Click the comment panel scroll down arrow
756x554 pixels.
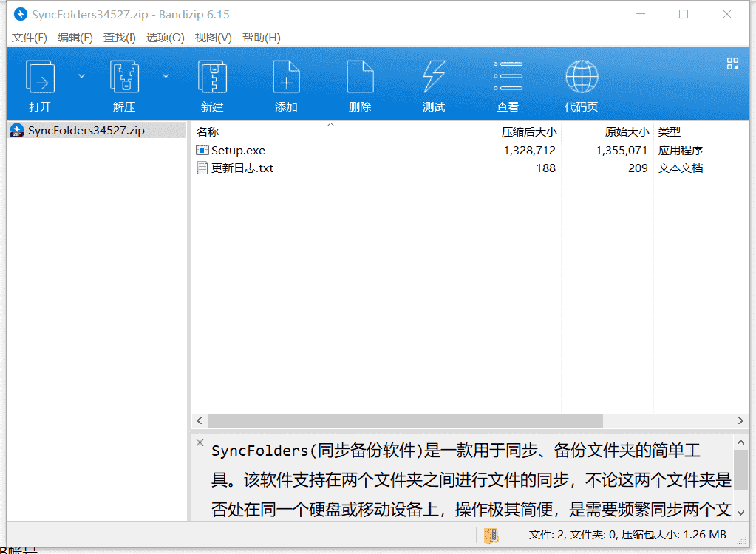pos(741,513)
